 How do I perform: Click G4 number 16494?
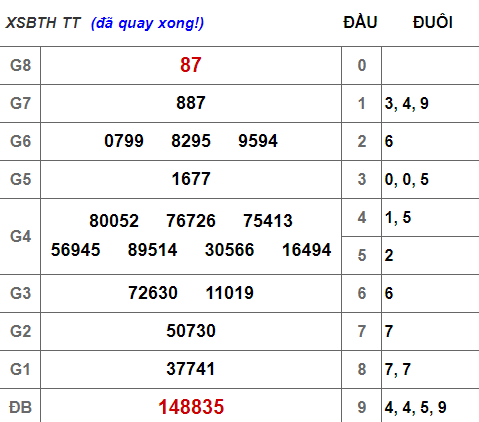[x=306, y=250]
